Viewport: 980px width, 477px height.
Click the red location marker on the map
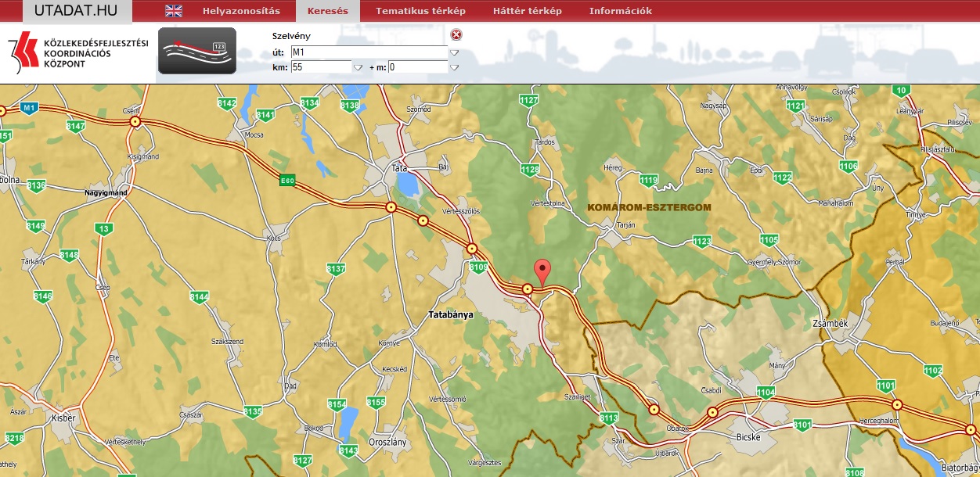[x=542, y=272]
